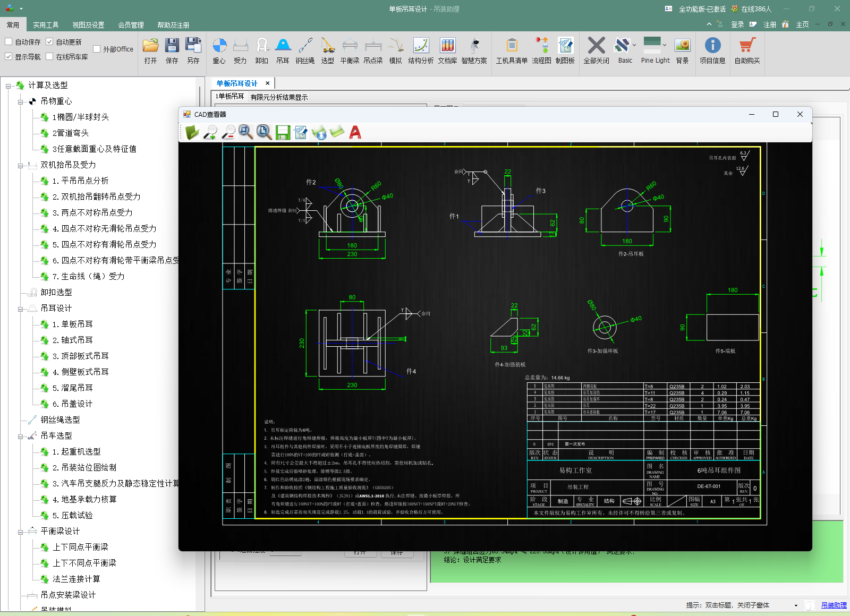Switch to the 帮助及注册 ribbon tab
Screen dimensions: 850x616
(x=173, y=25)
